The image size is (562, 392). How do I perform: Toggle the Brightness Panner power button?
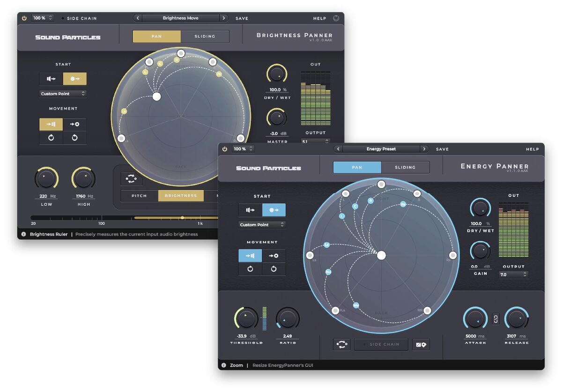point(24,18)
